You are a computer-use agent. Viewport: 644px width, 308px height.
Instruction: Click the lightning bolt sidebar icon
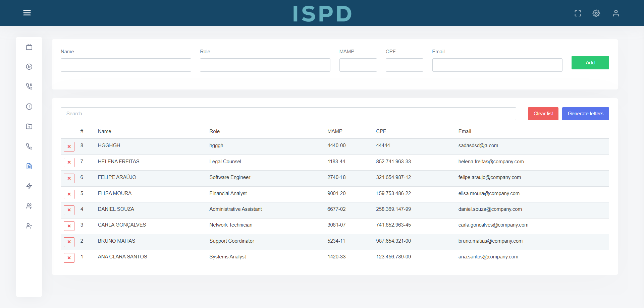click(x=29, y=186)
